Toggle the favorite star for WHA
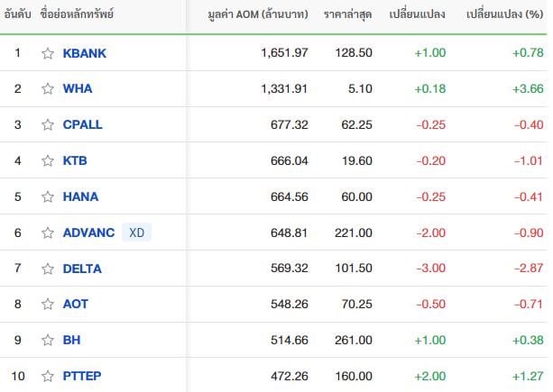The height and width of the screenshot is (392, 553). [x=48, y=88]
